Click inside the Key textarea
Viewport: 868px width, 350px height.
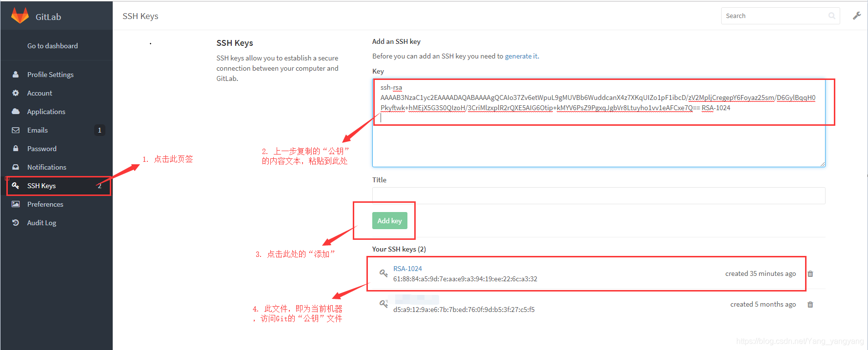[x=599, y=123]
